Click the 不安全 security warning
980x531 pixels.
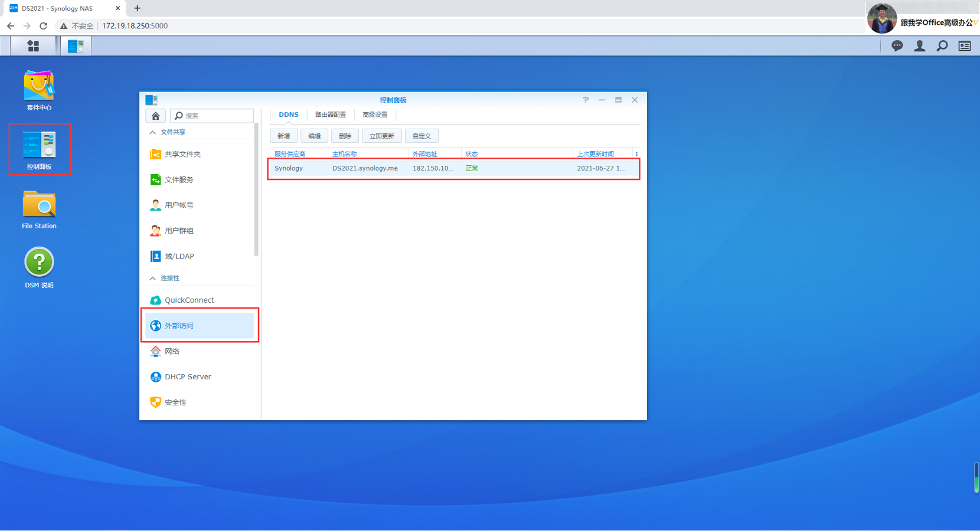point(77,26)
